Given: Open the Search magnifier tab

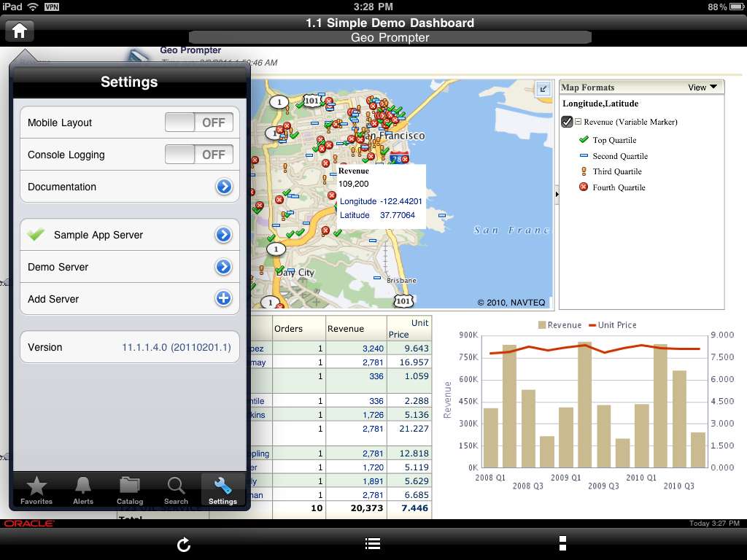Looking at the screenshot, I should tap(176, 490).
